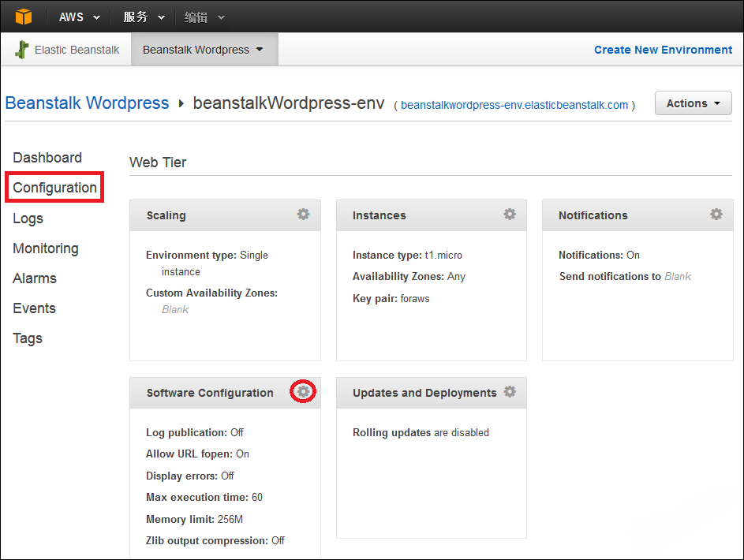Click 'Availability Zones: Any' text

tap(409, 276)
